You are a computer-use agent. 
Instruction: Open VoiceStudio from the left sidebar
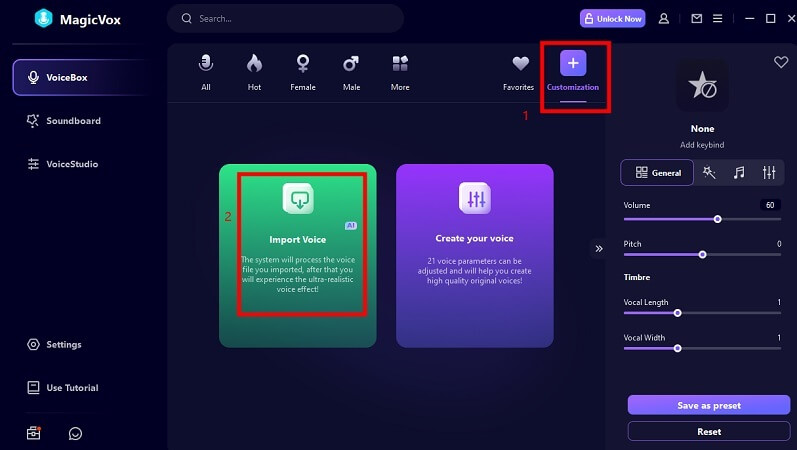72,164
